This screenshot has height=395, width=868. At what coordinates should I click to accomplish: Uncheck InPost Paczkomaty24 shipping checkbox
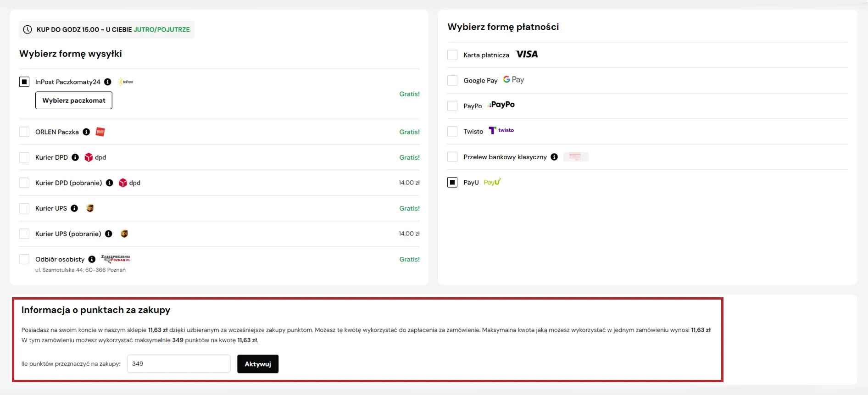coord(24,82)
